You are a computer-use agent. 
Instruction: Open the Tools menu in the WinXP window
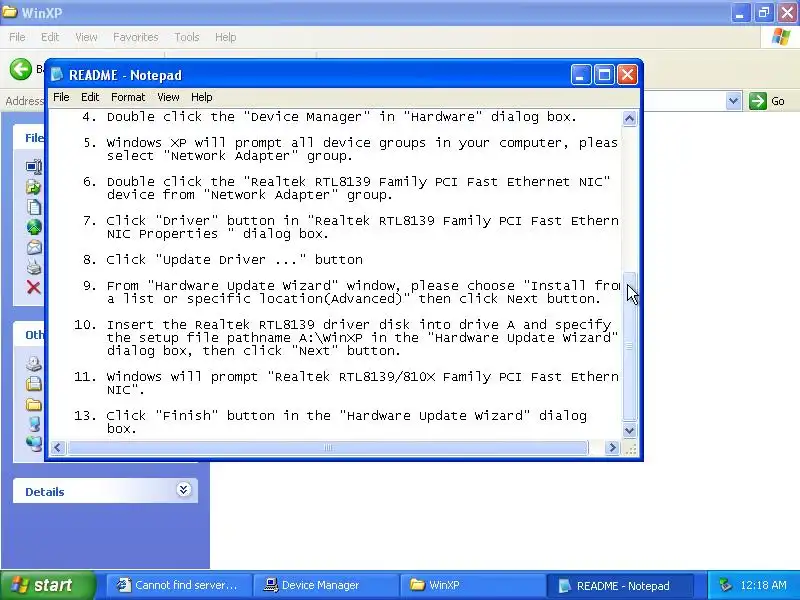click(x=187, y=37)
